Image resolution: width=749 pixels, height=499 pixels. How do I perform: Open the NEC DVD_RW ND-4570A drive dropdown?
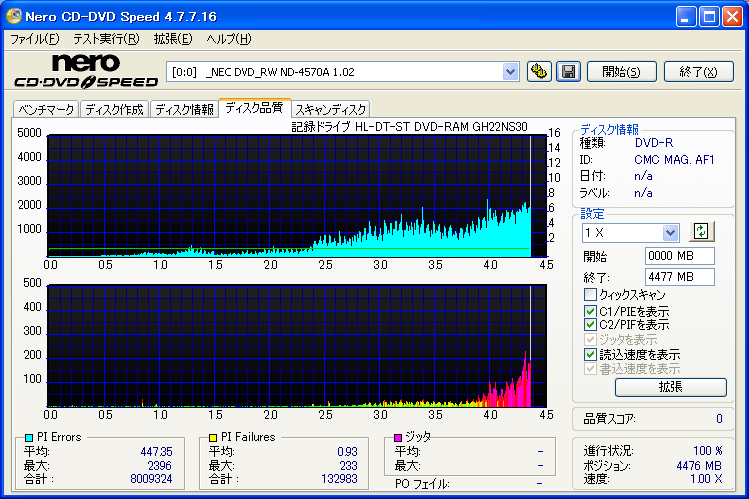[x=511, y=72]
